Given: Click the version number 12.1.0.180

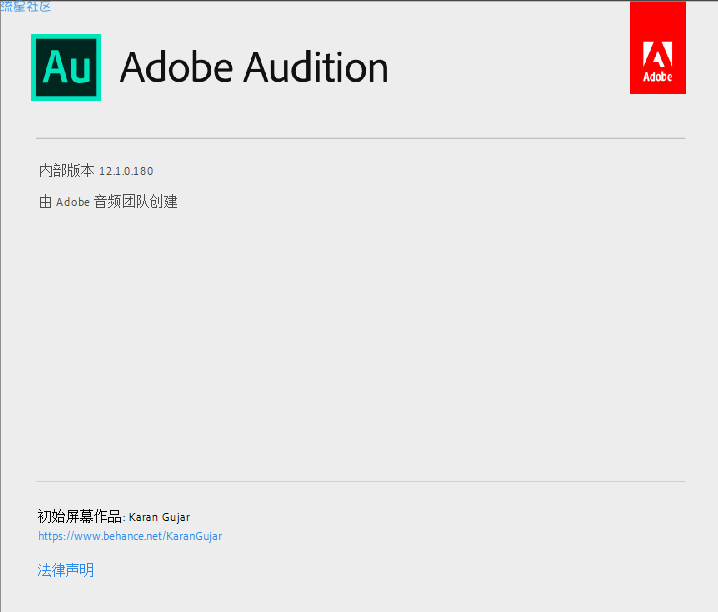Looking at the screenshot, I should (126, 171).
